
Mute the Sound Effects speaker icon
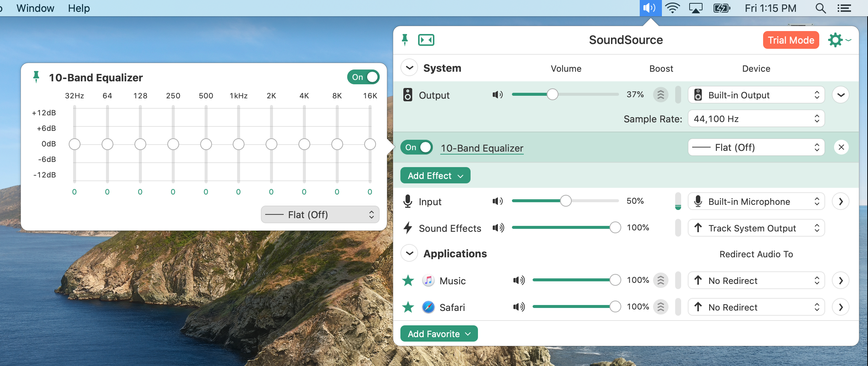click(x=498, y=228)
